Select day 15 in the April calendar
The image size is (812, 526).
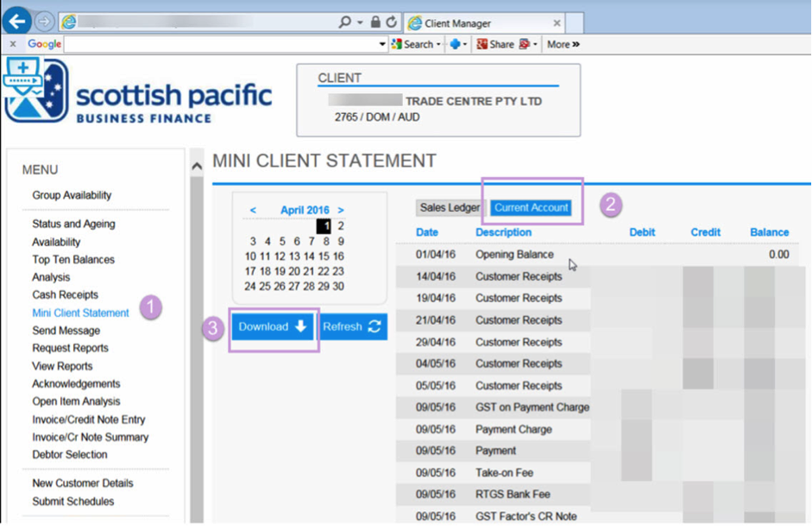324,257
